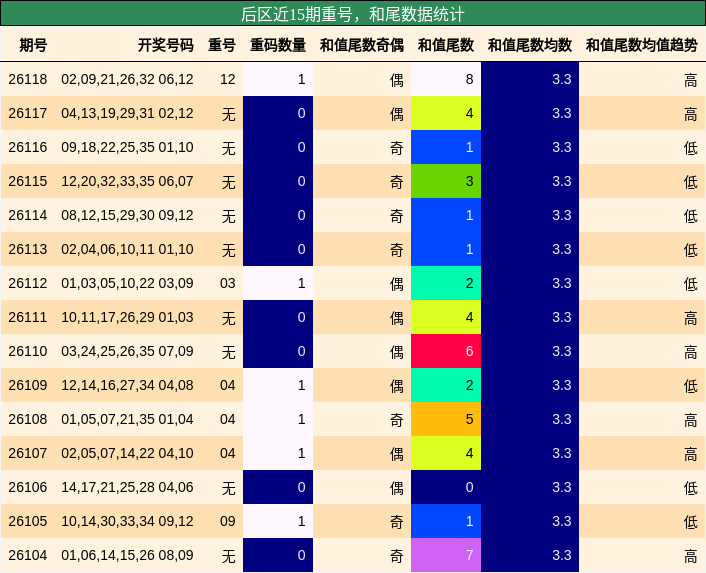Click red cell 6 in row 26110
Image resolution: width=706 pixels, height=573 pixels.
point(446,351)
